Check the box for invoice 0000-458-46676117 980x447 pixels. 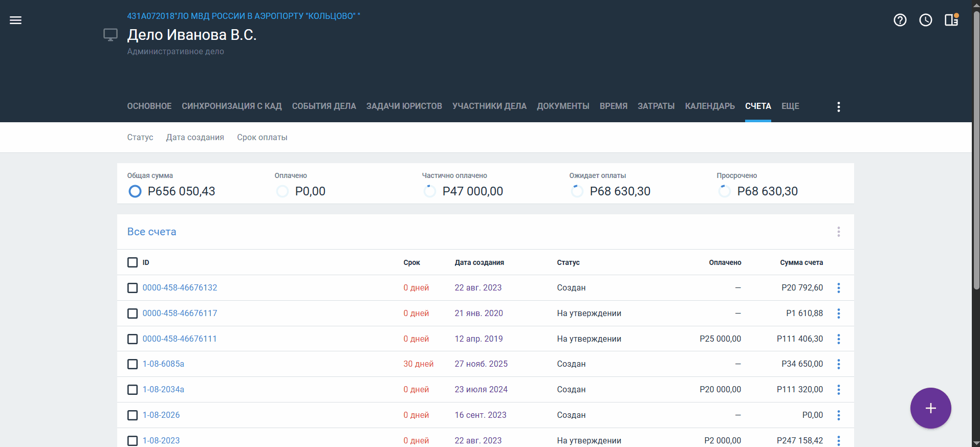(133, 314)
